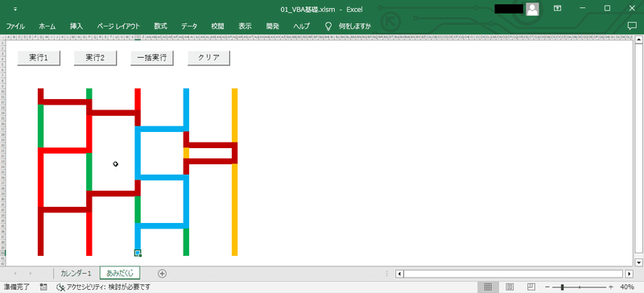Image resolution: width=644 pixels, height=293 pixels.
Task: Open the account profile icon
Action: tap(532, 9)
